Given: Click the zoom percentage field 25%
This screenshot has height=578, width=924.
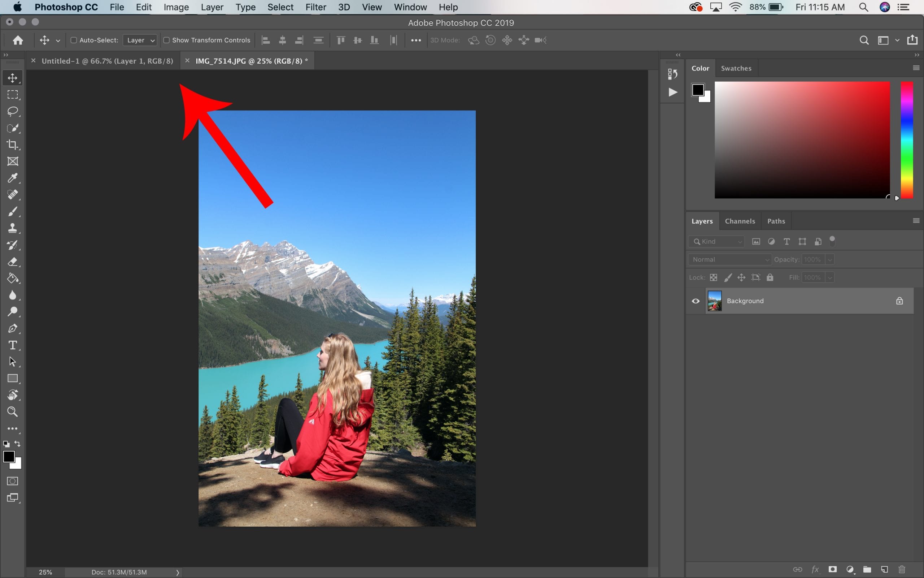Looking at the screenshot, I should click(45, 572).
